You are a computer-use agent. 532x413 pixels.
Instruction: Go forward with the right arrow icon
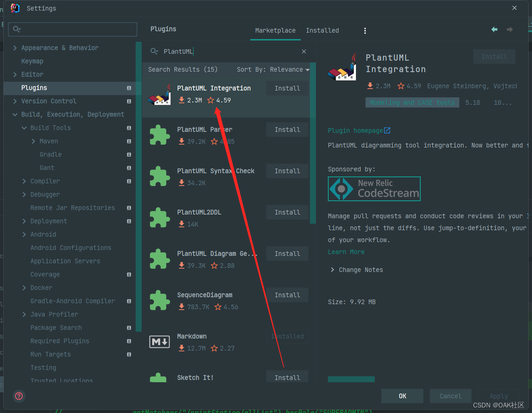pos(509,29)
